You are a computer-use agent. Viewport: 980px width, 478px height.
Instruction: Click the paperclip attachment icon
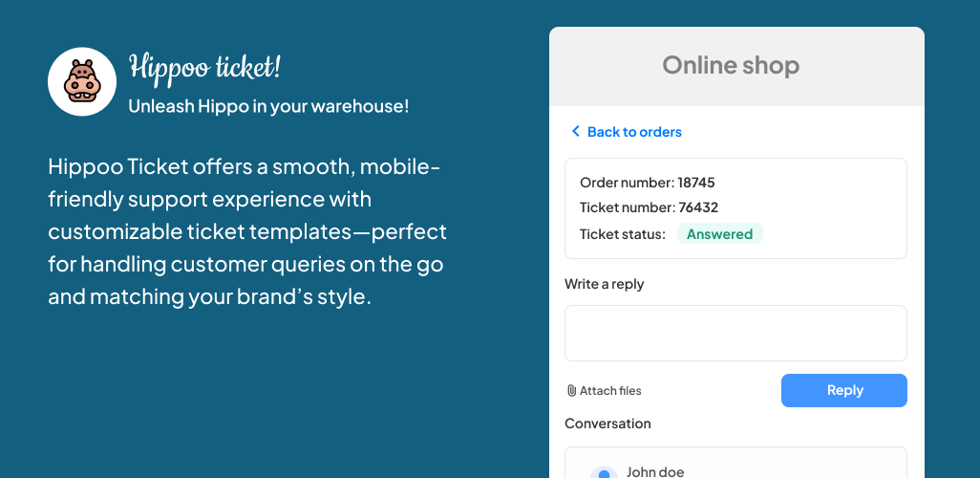click(x=571, y=390)
